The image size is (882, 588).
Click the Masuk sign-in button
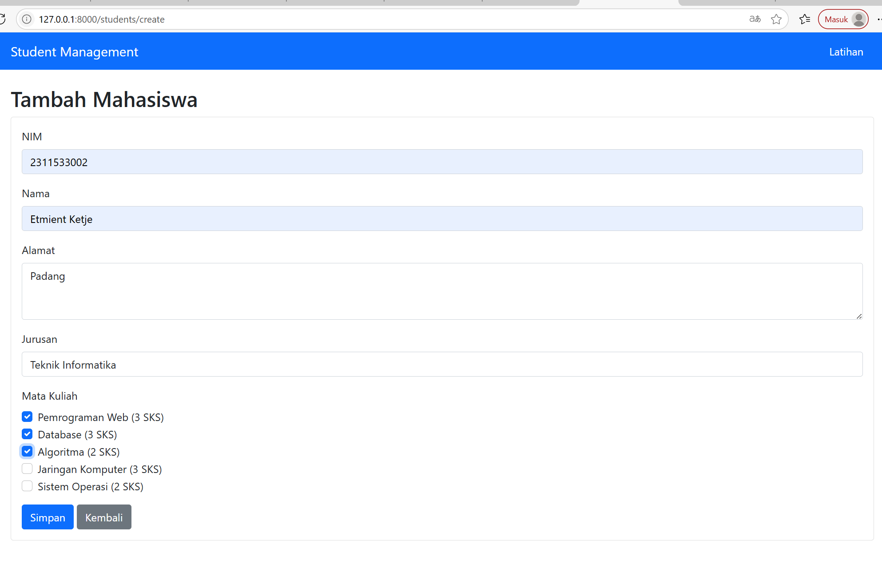pos(836,19)
